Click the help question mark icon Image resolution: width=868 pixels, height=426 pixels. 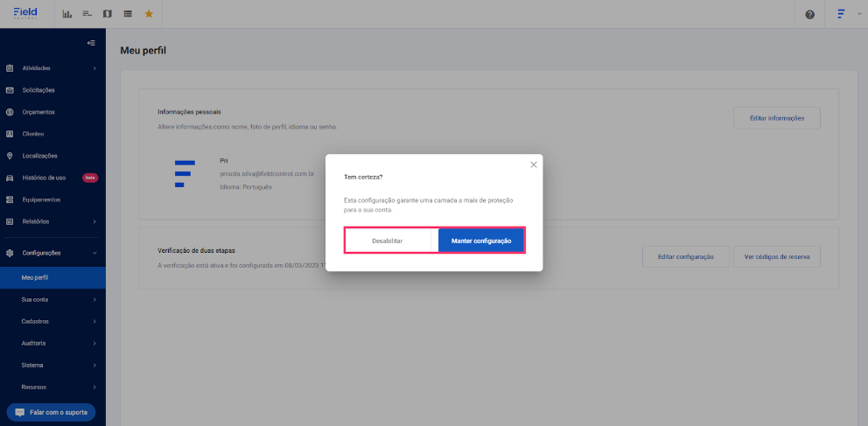pyautogui.click(x=810, y=14)
